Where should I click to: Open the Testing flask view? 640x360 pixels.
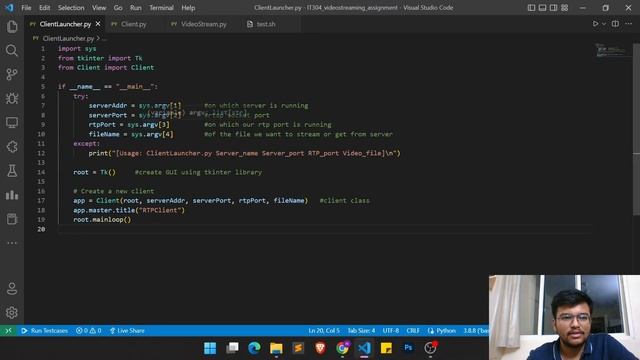12,171
